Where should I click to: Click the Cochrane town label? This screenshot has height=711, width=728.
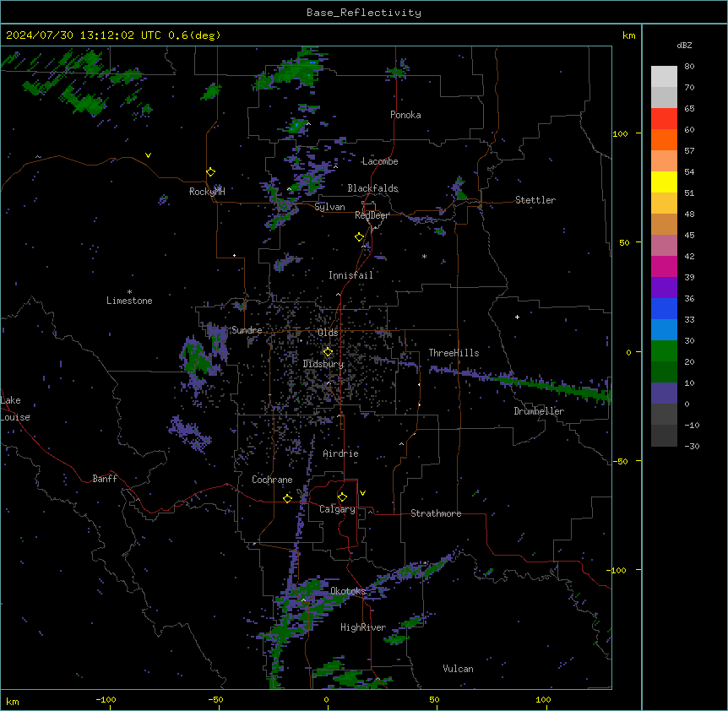pyautogui.click(x=272, y=480)
